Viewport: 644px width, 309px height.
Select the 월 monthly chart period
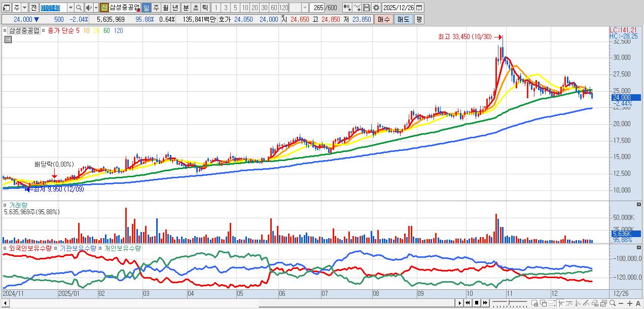point(165,8)
